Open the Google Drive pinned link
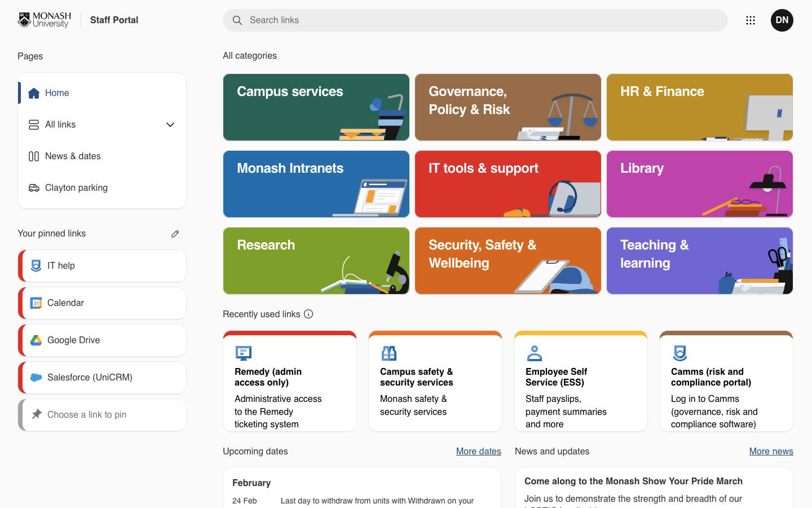This screenshot has height=508, width=812. click(x=102, y=340)
